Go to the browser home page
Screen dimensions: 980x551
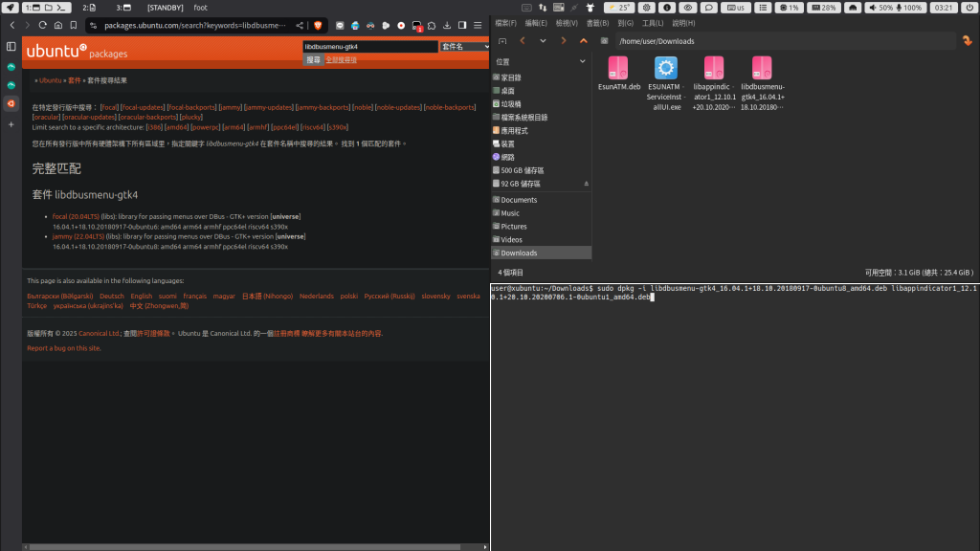pyautogui.click(x=58, y=26)
